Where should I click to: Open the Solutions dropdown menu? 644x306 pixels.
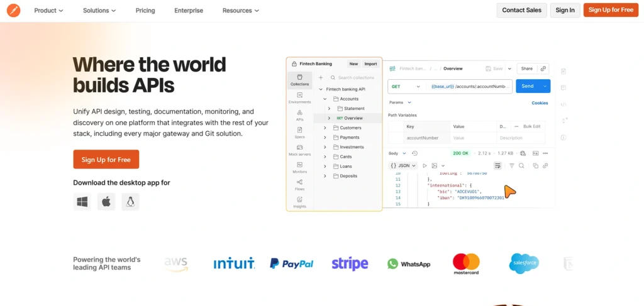99,11
